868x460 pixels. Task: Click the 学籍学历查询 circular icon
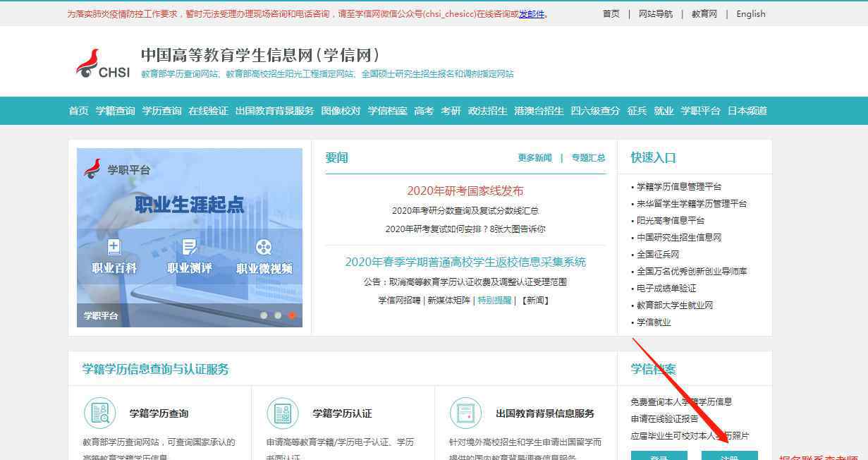(x=99, y=413)
